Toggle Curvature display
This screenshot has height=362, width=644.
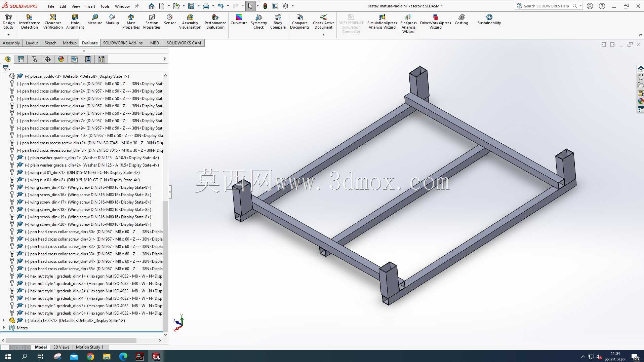(239, 20)
